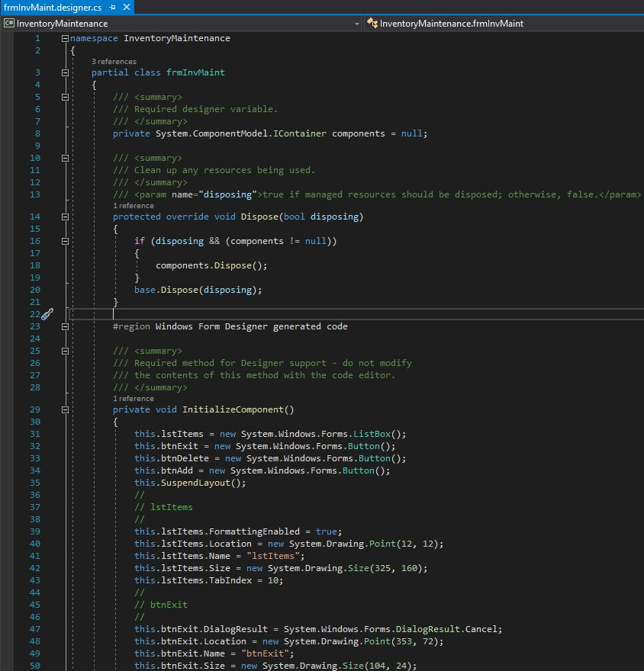Collapse the summary comment above Dispose
This screenshot has height=671, width=644.
(x=64, y=158)
